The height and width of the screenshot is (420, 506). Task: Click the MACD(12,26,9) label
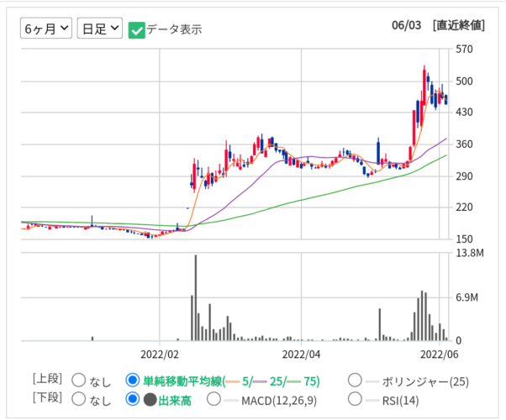point(279,401)
